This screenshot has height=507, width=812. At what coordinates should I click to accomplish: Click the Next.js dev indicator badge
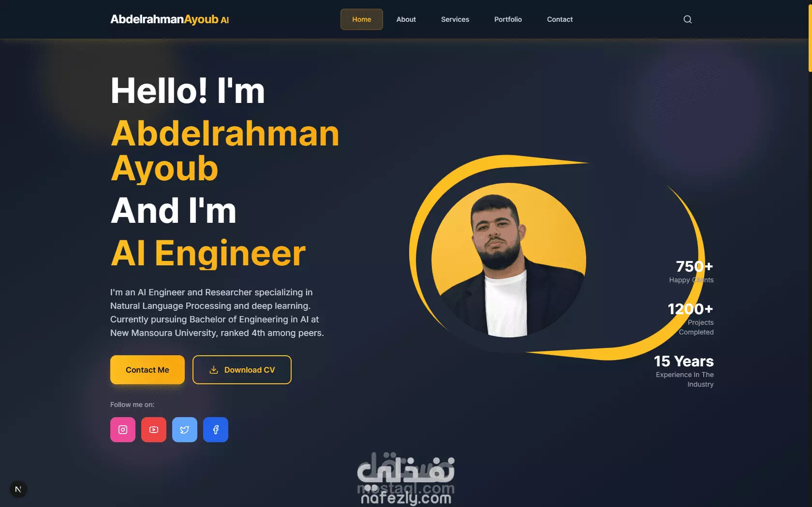pos(18,489)
